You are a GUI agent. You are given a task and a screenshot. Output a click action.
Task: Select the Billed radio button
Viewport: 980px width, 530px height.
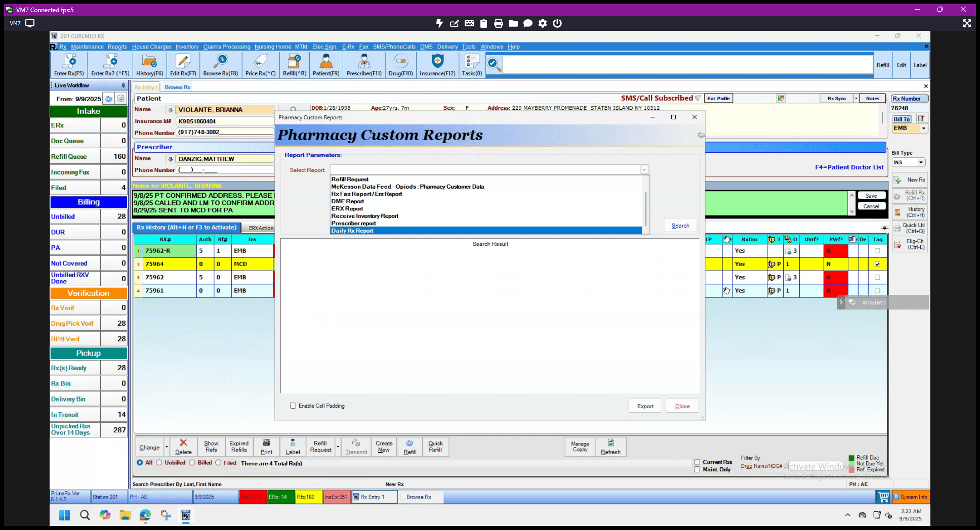point(192,463)
